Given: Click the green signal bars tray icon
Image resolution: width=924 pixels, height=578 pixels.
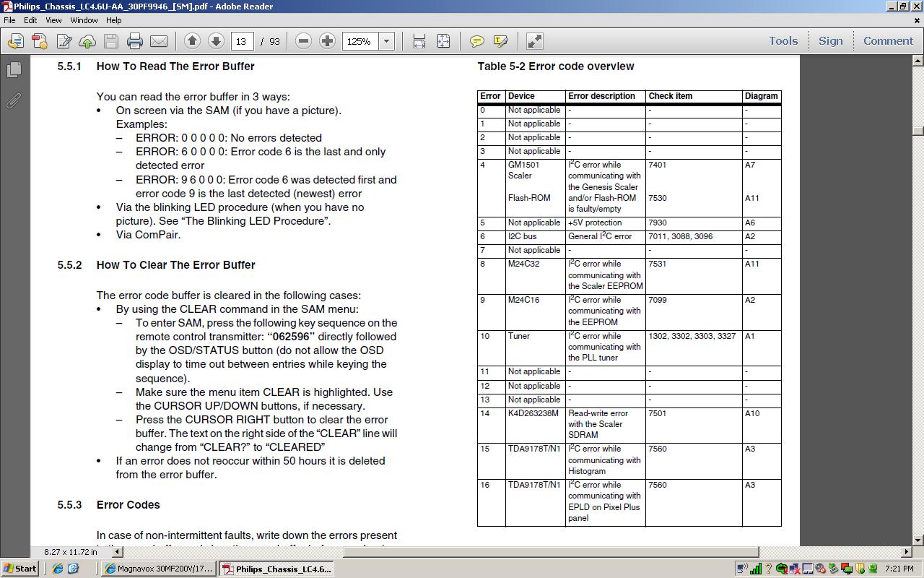Looking at the screenshot, I should (x=756, y=569).
